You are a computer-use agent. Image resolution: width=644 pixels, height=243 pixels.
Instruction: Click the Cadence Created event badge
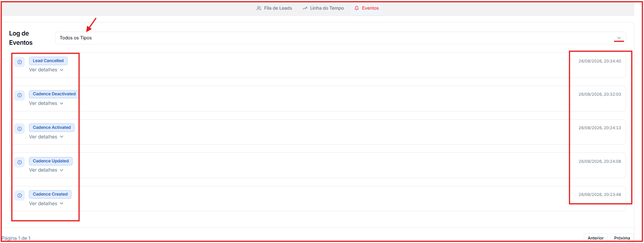50,194
